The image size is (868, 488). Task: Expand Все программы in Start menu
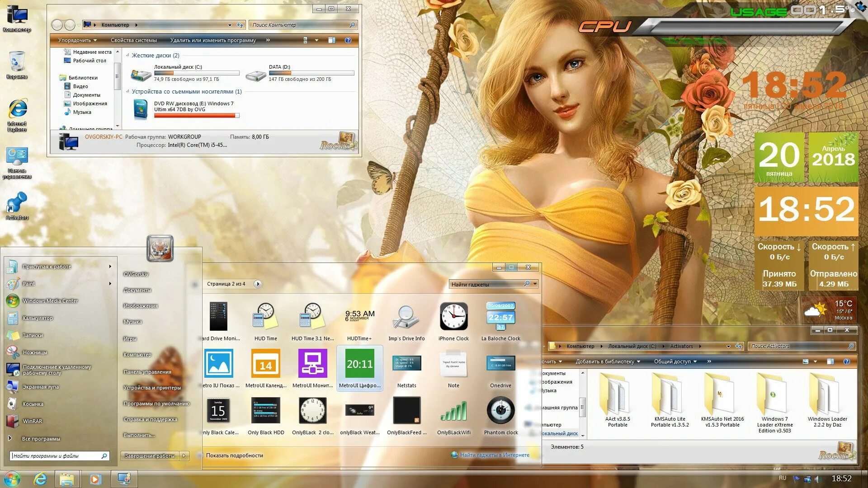click(41, 439)
